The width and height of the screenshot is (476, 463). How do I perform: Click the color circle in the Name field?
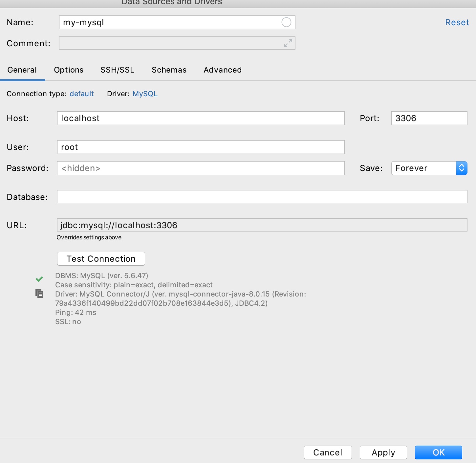tap(286, 22)
